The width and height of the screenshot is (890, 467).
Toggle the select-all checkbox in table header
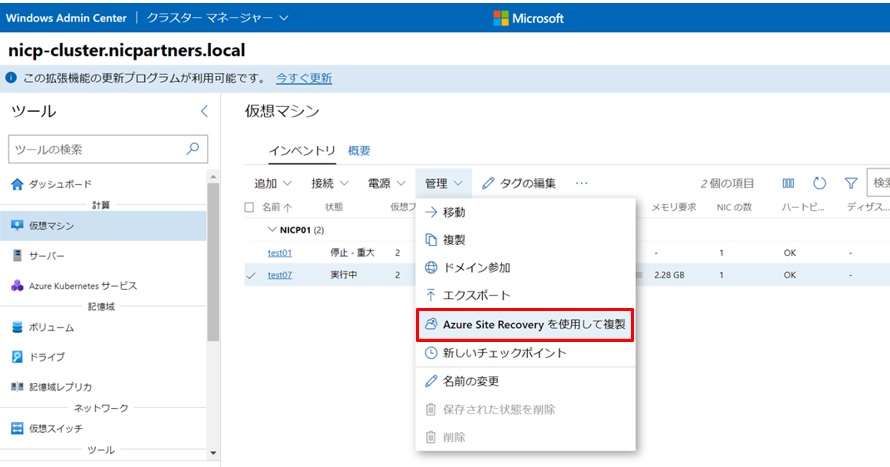tap(249, 207)
